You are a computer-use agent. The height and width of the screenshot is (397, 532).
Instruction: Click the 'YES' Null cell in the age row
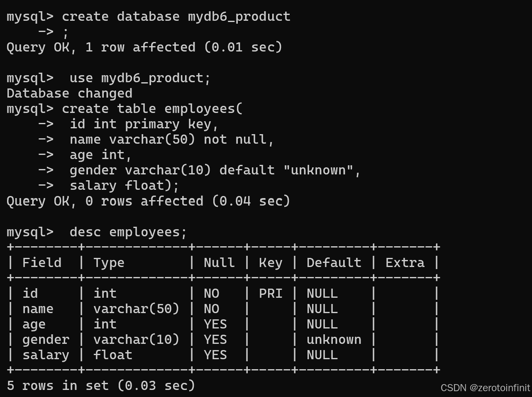point(215,324)
